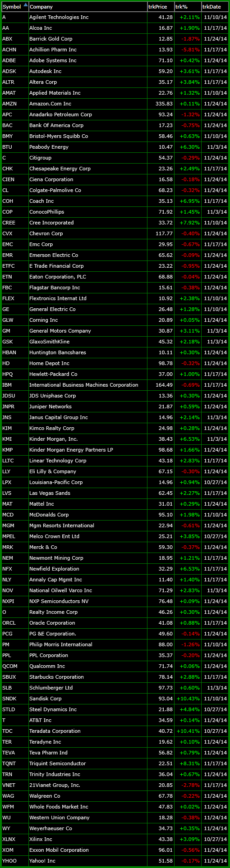Select International Business Machines Corporation cell
The image size is (230, 868).
(x=88, y=385)
